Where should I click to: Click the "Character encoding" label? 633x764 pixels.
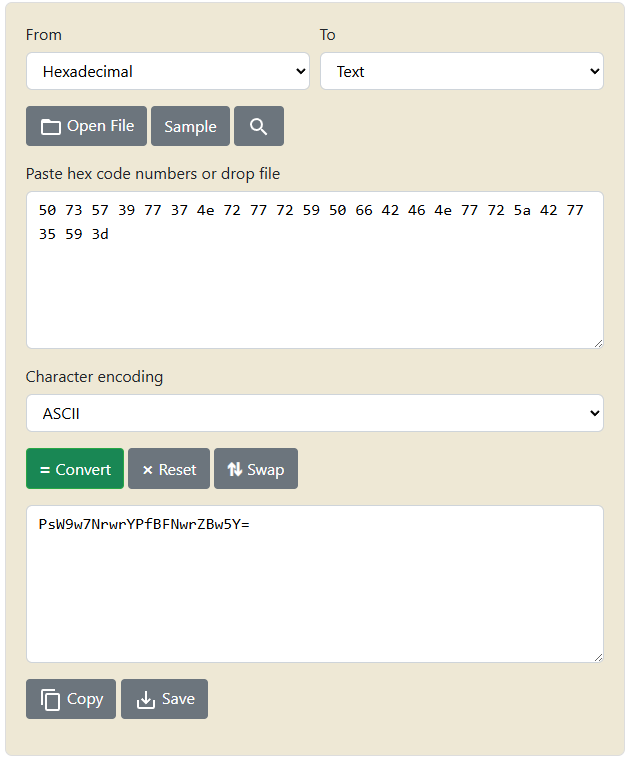pyautogui.click(x=94, y=377)
